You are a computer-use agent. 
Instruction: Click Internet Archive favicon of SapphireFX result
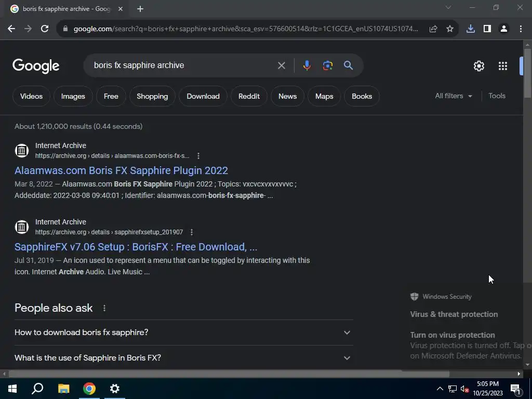coord(22,227)
